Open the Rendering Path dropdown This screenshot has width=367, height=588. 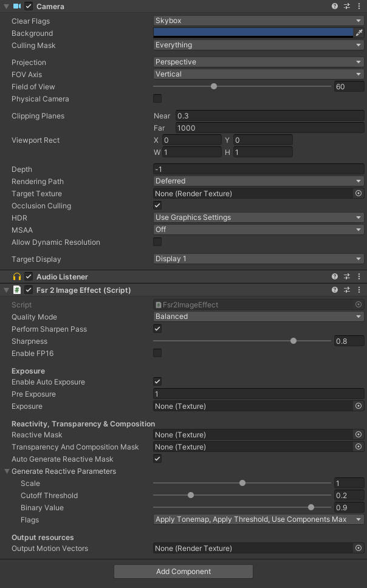tap(258, 181)
